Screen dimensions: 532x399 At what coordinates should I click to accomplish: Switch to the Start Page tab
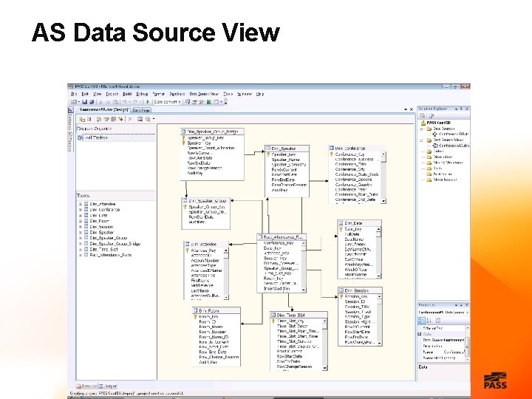(x=141, y=110)
